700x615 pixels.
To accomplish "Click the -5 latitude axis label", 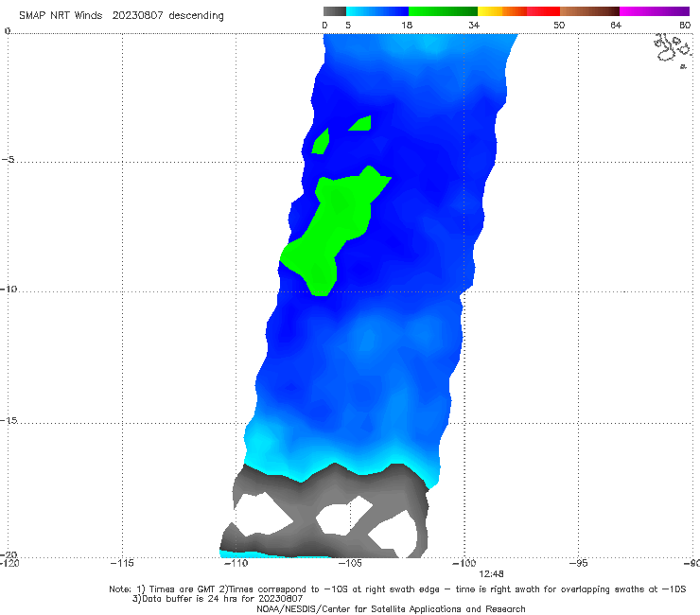I will pyautogui.click(x=9, y=160).
